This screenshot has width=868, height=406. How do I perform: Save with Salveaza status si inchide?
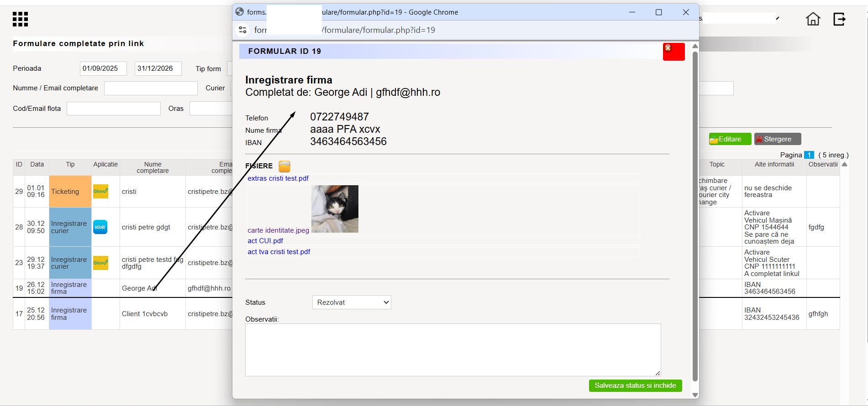(635, 385)
